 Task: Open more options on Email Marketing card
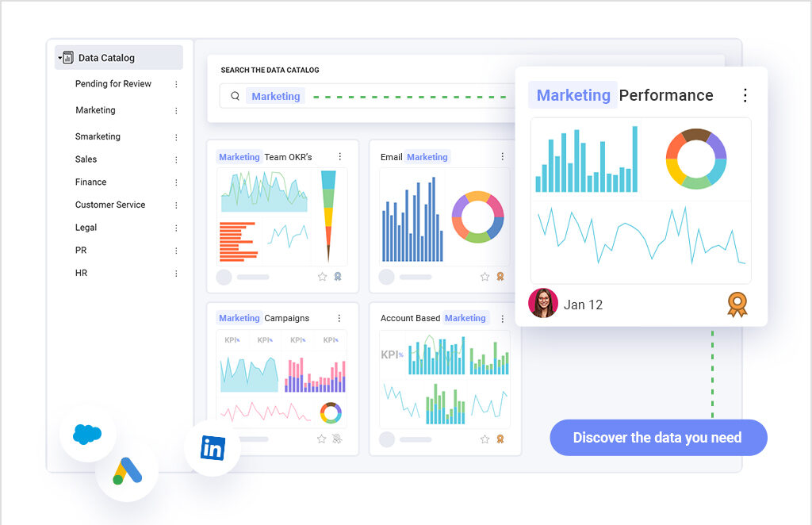[x=502, y=157]
